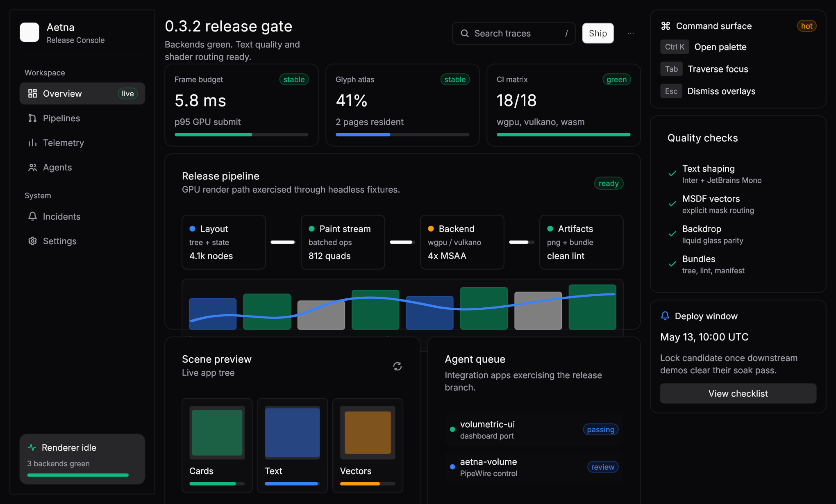Click the Backdrop checkmark
Image resolution: width=836 pixels, height=504 pixels.
(x=672, y=234)
